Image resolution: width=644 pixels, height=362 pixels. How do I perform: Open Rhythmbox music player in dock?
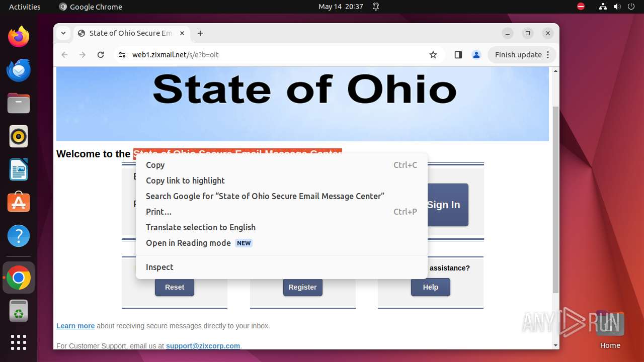(19, 136)
